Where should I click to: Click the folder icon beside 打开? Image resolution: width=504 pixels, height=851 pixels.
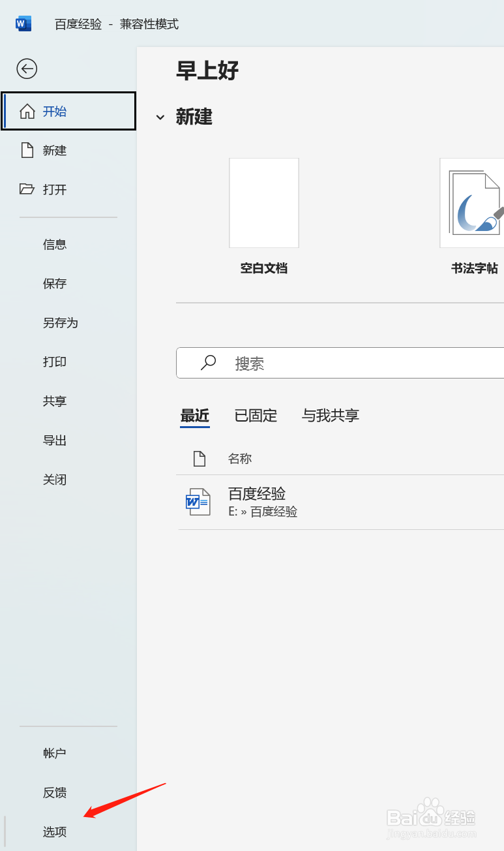[x=27, y=189]
